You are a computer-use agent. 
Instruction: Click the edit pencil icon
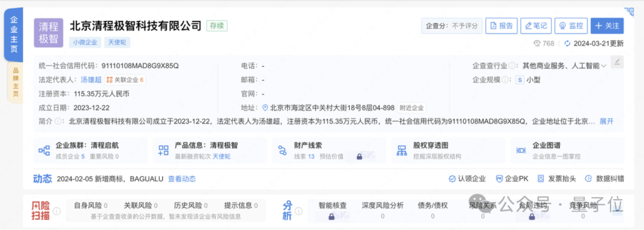[x=617, y=62]
